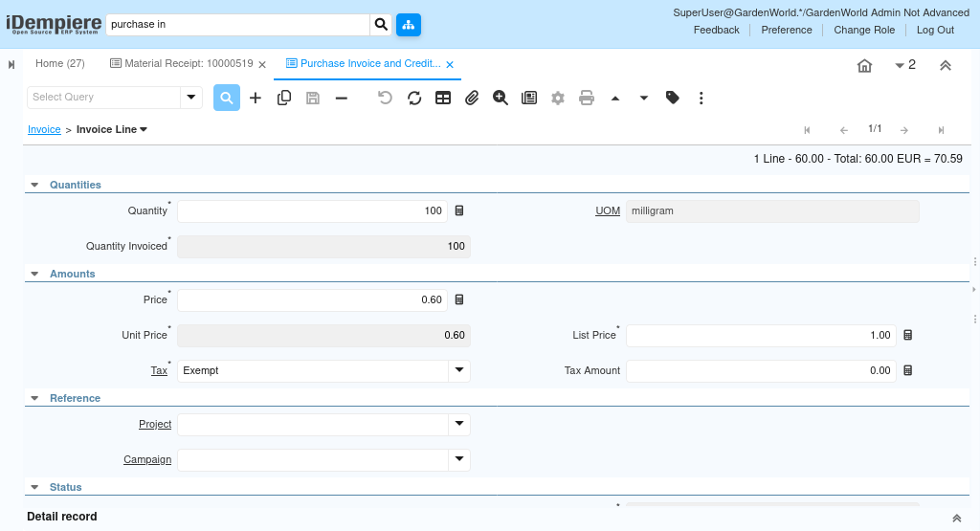Click the Invoice breadcrumb link
The height and width of the screenshot is (531, 980).
44,129
